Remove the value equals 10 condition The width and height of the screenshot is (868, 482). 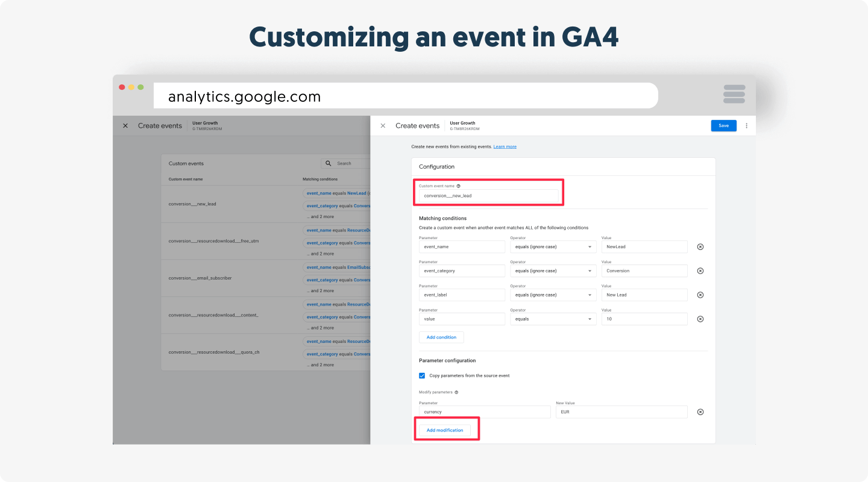tap(700, 319)
